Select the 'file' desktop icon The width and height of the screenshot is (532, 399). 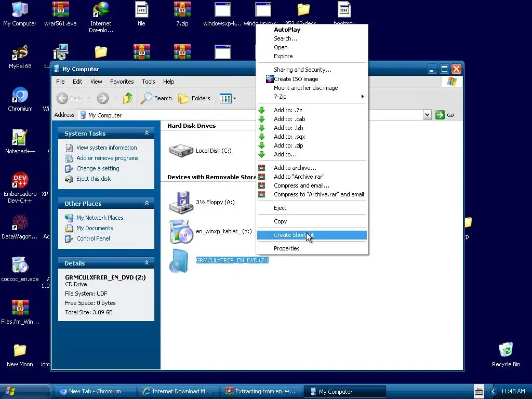[141, 14]
